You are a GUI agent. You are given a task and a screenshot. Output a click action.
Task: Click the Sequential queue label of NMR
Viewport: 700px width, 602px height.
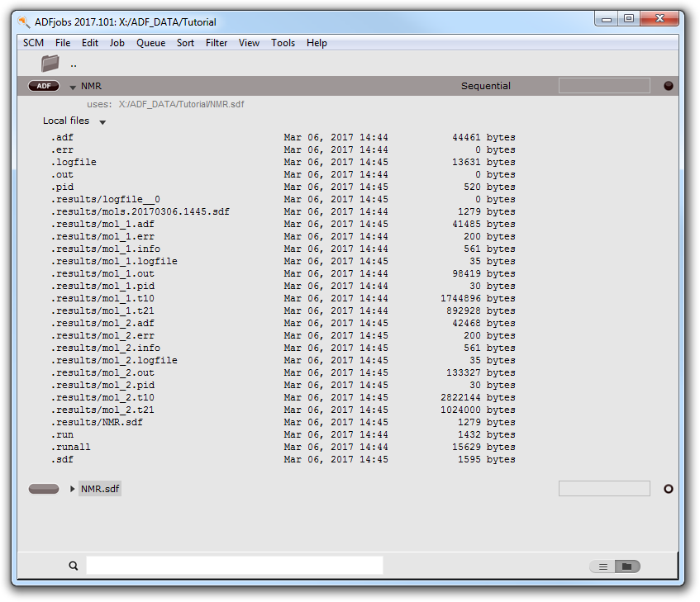(486, 86)
